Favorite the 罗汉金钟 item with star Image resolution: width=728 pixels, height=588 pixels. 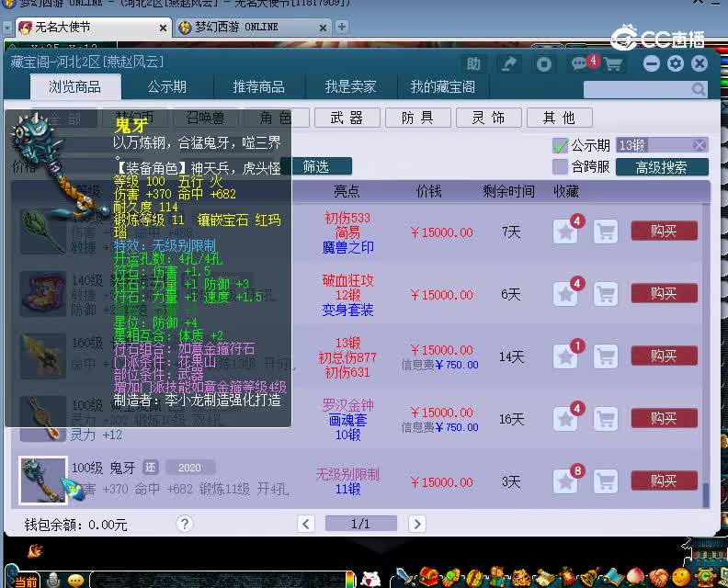[565, 420]
